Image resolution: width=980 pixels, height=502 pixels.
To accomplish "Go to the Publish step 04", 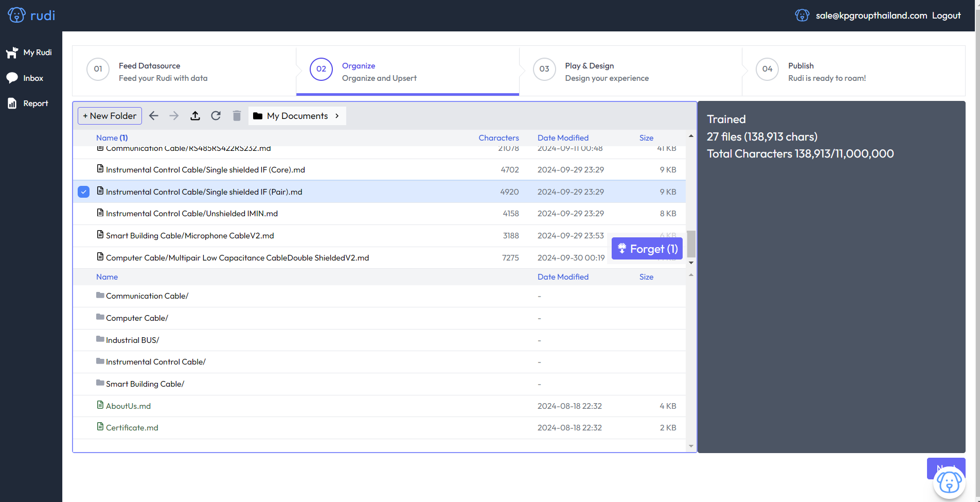I will 853,71.
